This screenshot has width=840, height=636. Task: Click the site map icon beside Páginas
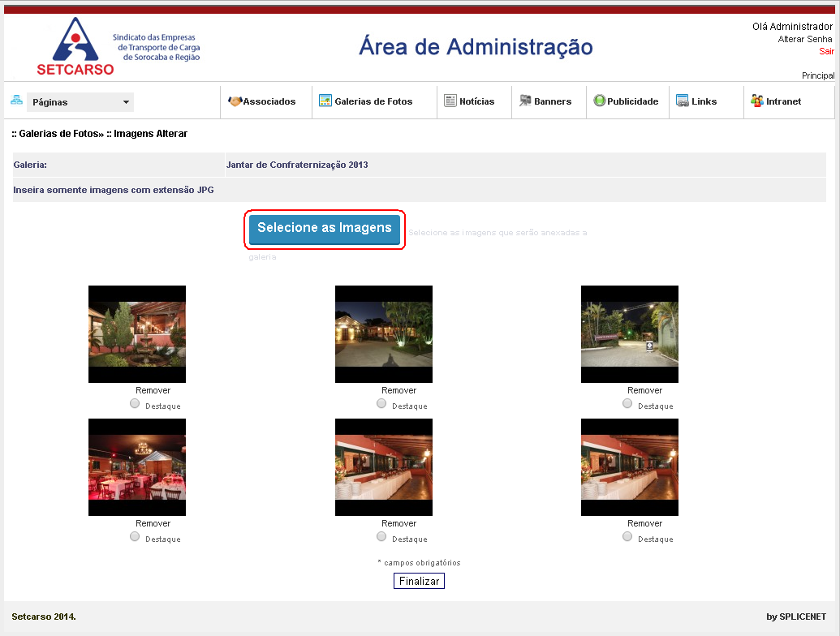16,100
